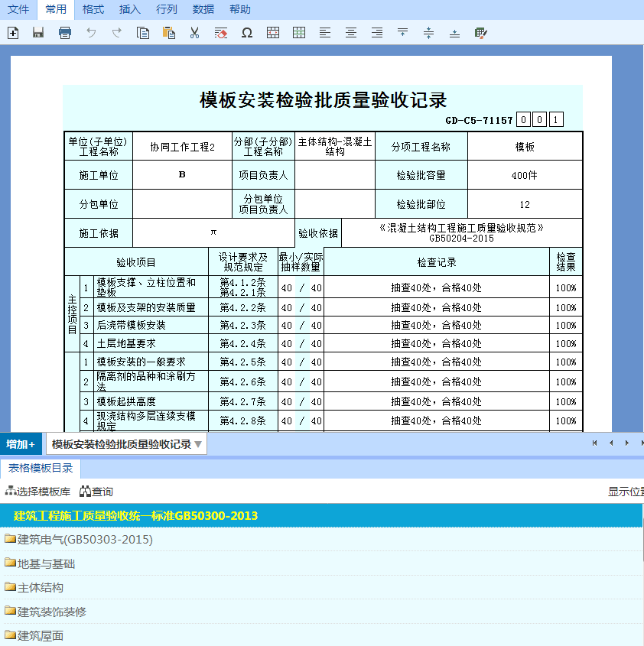
Task: Click the new document icon
Action: pyautogui.click(x=13, y=33)
